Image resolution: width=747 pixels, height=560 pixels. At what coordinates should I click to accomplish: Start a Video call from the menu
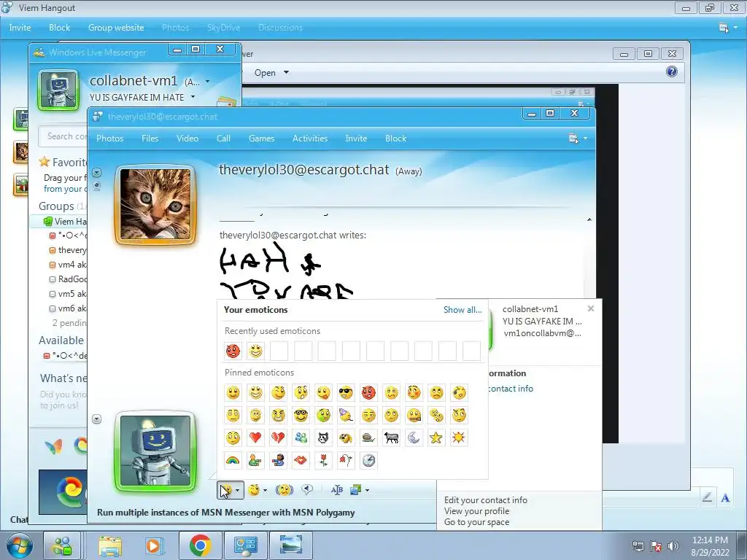(x=187, y=139)
